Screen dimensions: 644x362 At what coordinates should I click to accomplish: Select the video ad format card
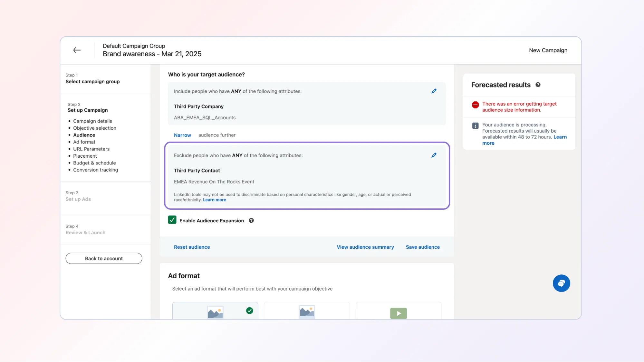click(x=398, y=311)
